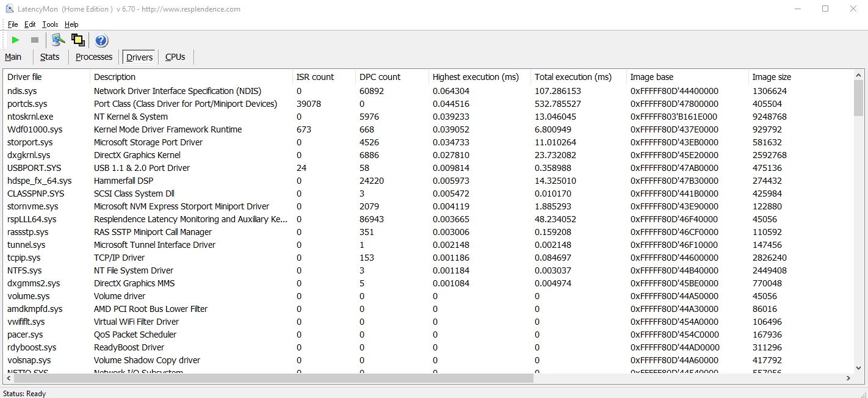868x398 pixels.
Task: Sort by Highest execution (ms) column header
Action: [x=479, y=77]
